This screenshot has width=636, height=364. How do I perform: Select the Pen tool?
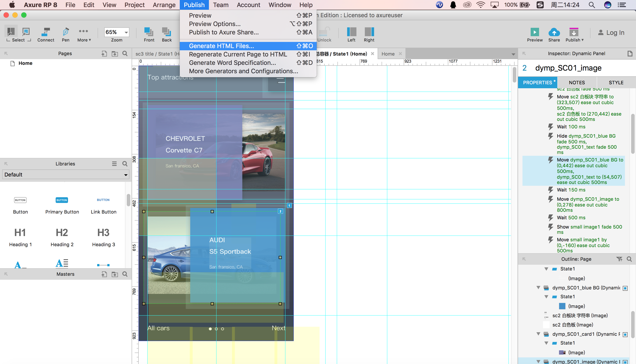click(x=66, y=32)
